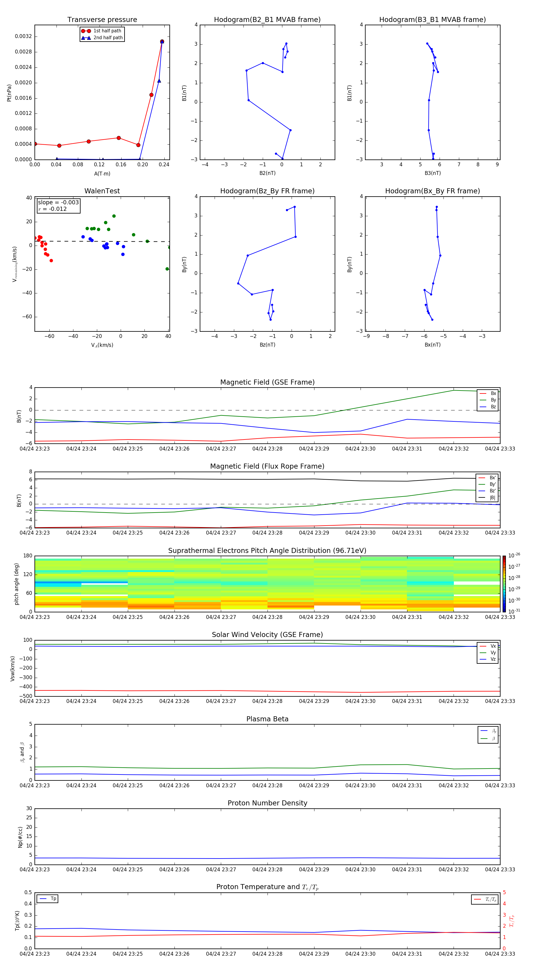Click the red 'Te/Tp' legend entry

point(485,899)
